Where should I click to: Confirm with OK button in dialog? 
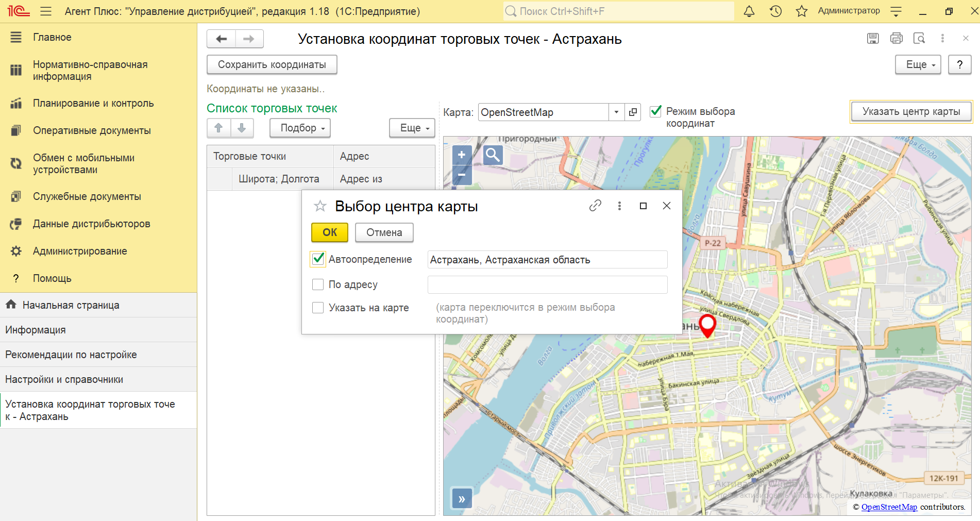click(330, 232)
